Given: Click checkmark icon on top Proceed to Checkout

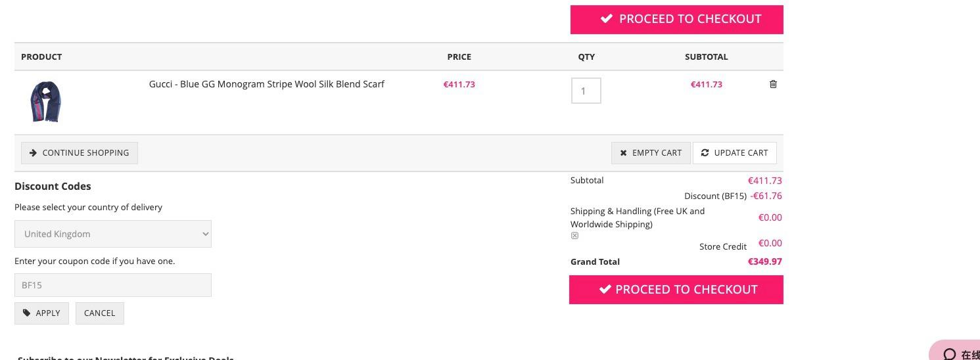Looking at the screenshot, I should point(607,19).
